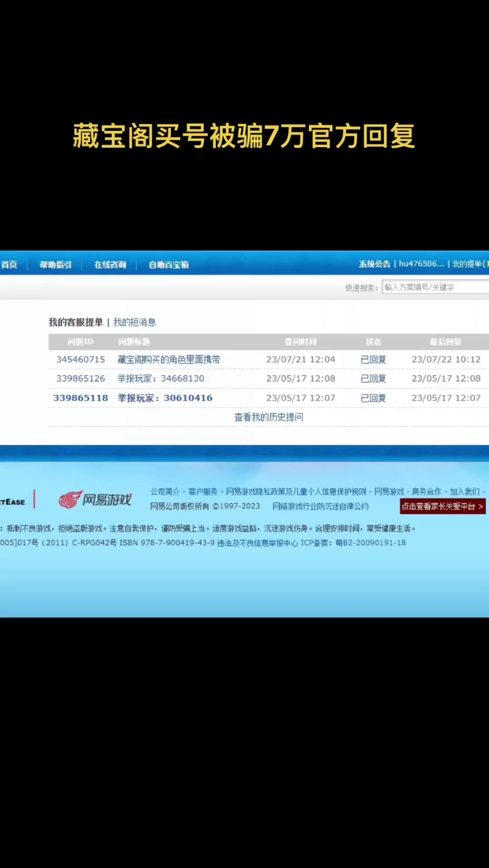Click the 问题标题 column header

point(134,342)
